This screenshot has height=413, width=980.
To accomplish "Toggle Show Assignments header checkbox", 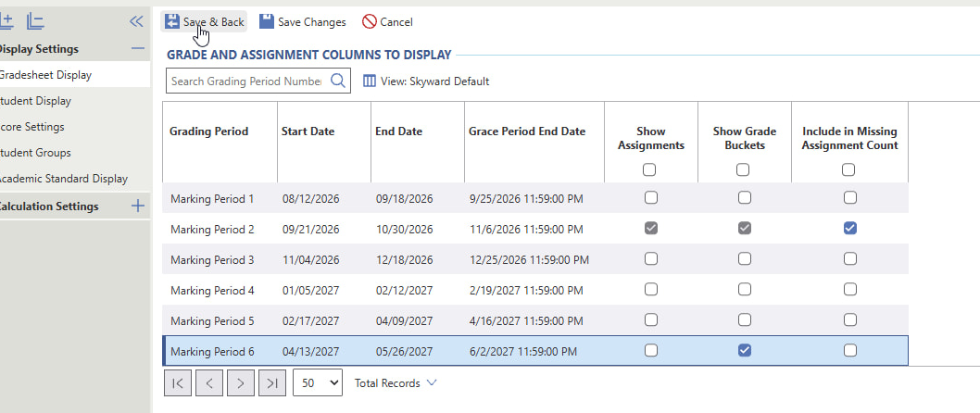I will click(x=649, y=169).
